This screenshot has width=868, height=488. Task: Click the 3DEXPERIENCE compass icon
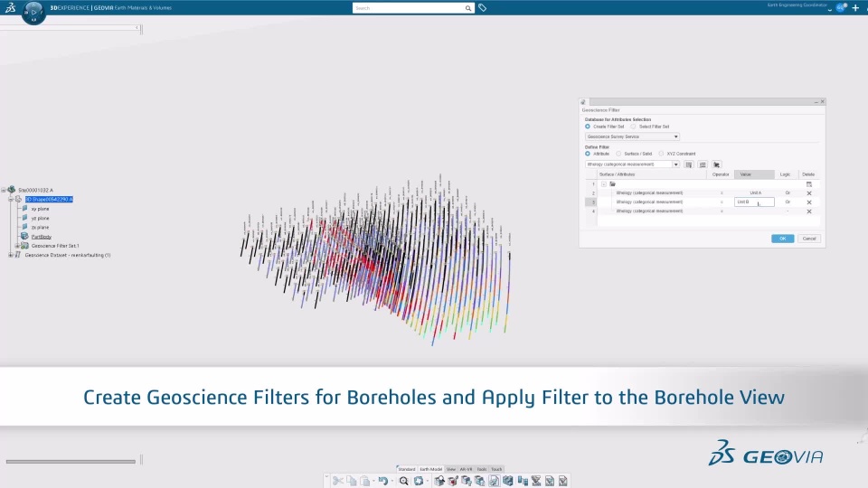point(33,12)
